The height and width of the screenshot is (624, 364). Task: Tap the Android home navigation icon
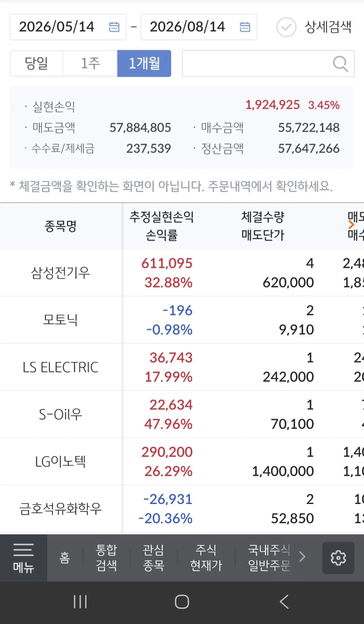pos(182,602)
